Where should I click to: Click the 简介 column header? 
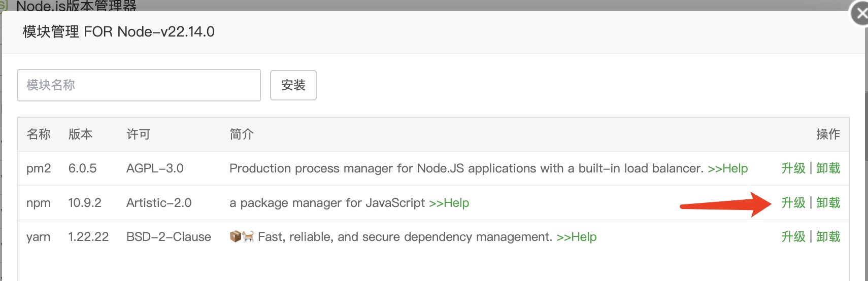(242, 134)
